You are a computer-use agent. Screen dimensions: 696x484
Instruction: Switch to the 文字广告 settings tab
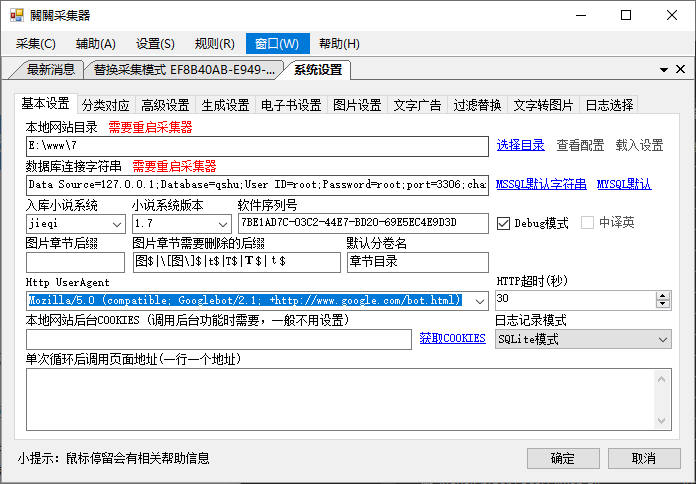tap(417, 105)
